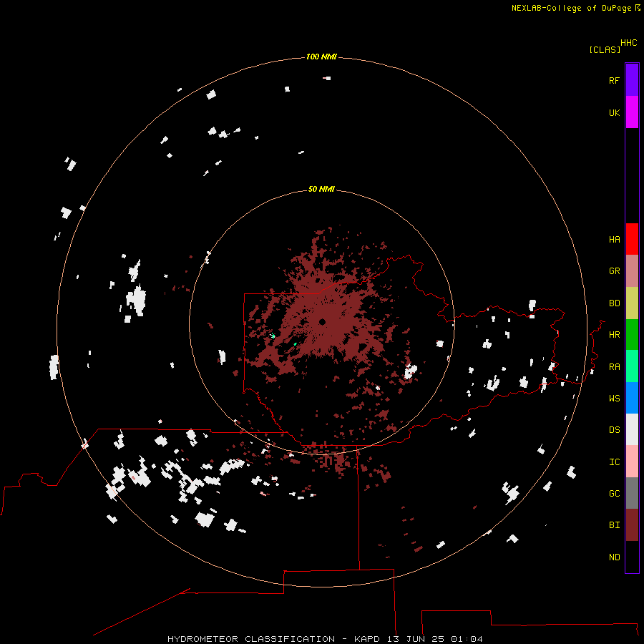Click the red HA legend swatch
Viewport: 644px width, 644px height.
pos(632,239)
